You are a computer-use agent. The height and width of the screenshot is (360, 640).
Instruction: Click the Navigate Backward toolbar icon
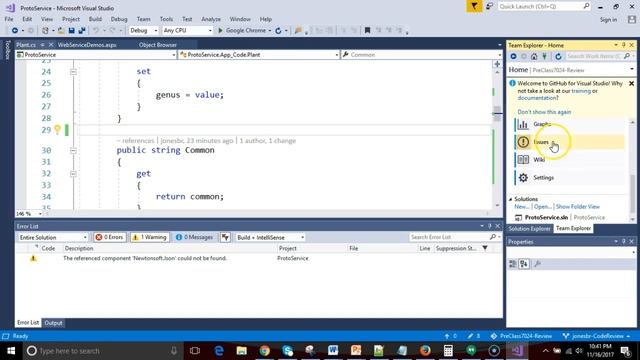tap(15, 31)
